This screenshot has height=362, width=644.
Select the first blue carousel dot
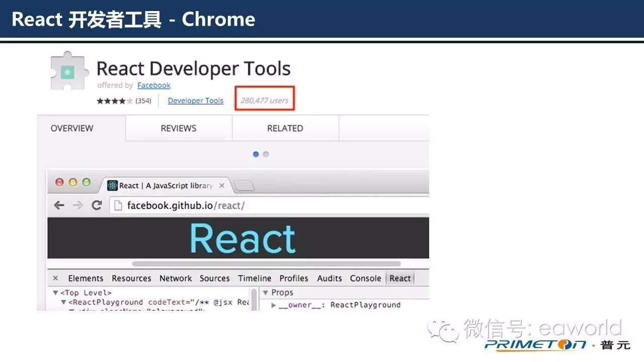(x=256, y=154)
